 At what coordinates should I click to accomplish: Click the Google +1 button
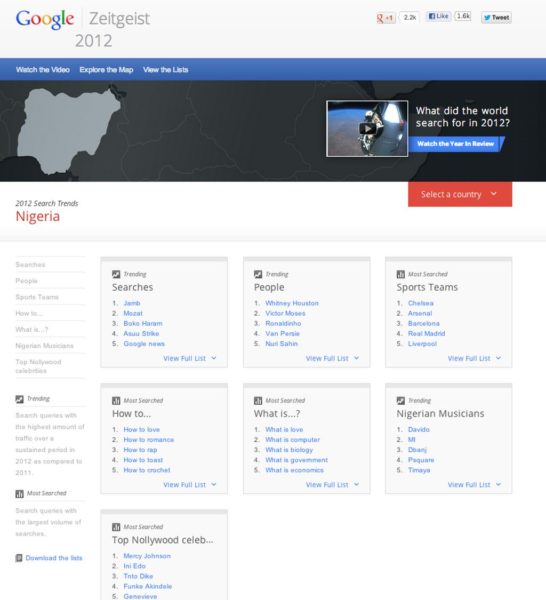(386, 18)
